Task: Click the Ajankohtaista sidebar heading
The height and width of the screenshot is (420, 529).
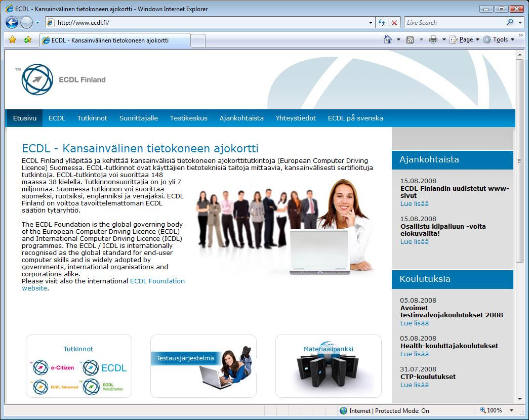Action: pyautogui.click(x=429, y=159)
